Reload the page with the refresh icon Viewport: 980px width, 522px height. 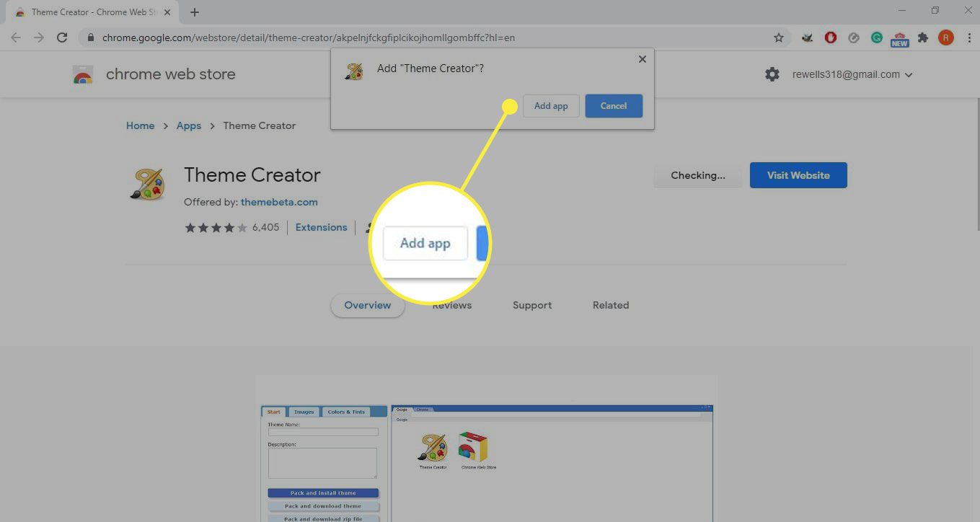(62, 37)
